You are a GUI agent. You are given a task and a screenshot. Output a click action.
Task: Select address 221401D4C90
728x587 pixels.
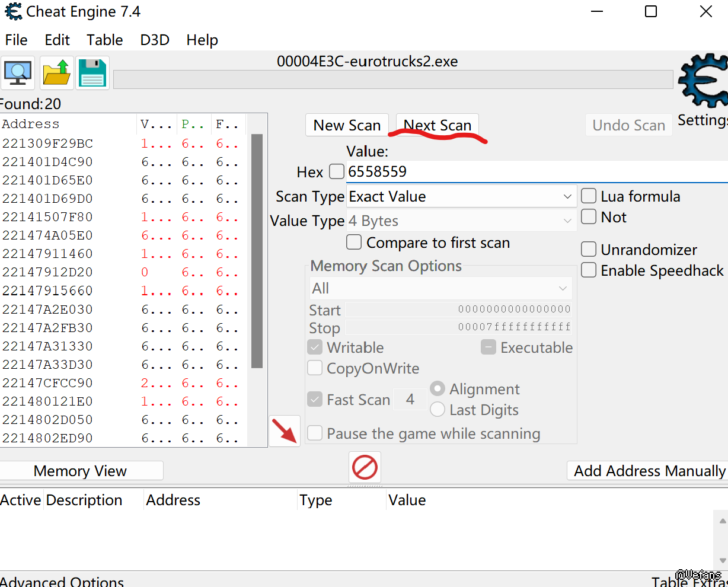click(x=47, y=162)
